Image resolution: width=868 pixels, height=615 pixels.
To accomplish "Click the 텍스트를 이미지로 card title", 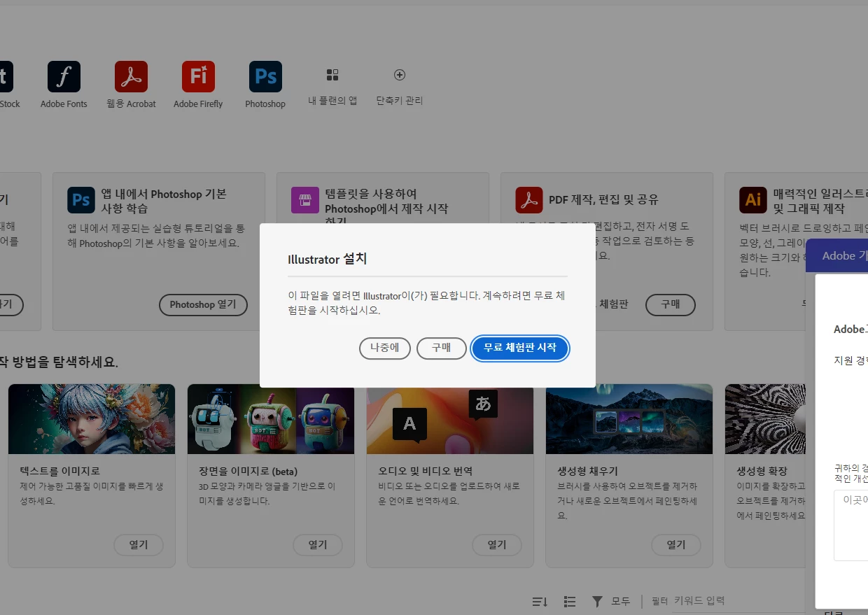I will coord(59,471).
